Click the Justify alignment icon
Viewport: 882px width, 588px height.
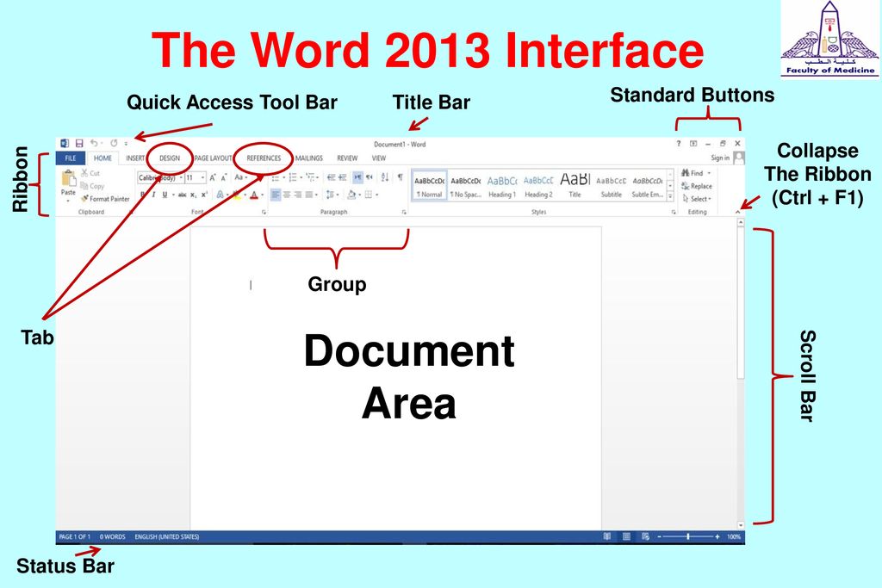click(x=309, y=195)
